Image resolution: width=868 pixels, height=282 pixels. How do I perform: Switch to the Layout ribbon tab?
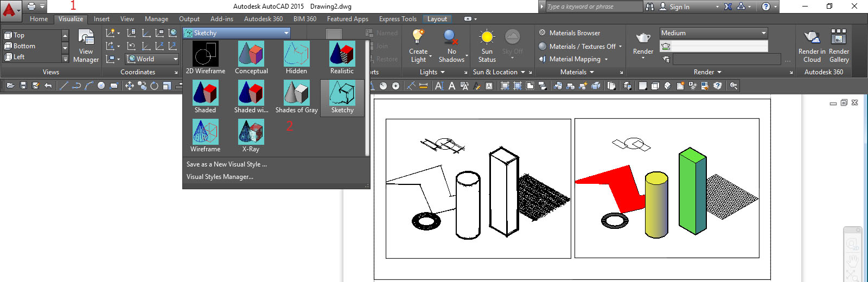click(x=437, y=19)
